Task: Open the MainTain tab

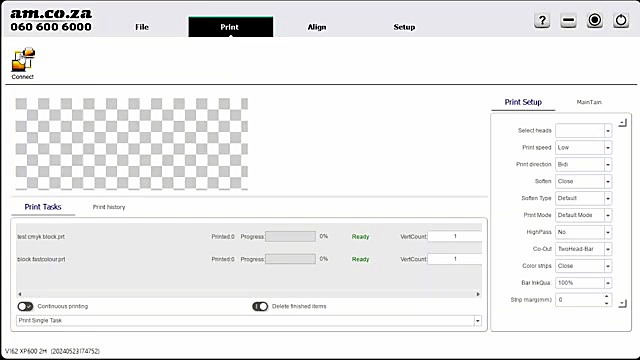Action: [589, 102]
